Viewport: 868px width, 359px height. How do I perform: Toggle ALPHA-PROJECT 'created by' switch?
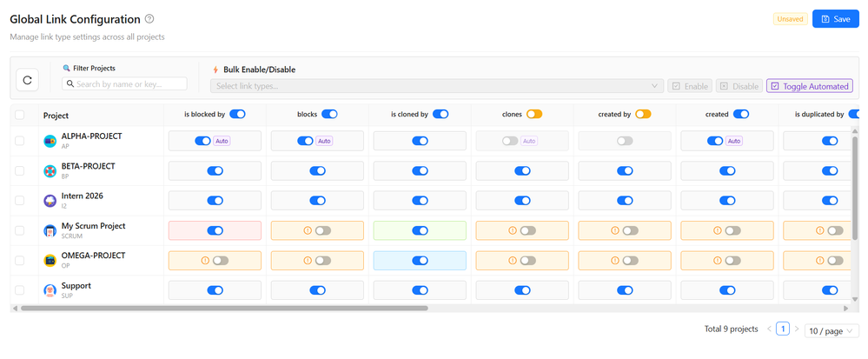point(625,142)
